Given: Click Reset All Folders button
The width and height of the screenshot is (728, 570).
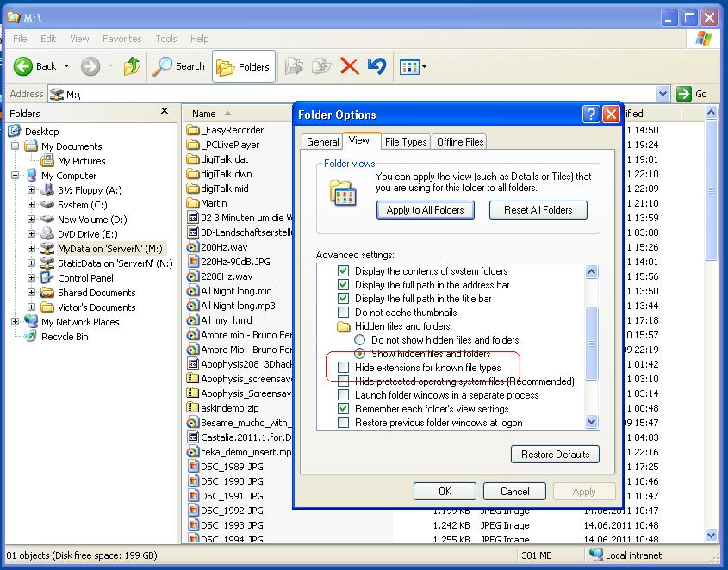Looking at the screenshot, I should point(538,210).
